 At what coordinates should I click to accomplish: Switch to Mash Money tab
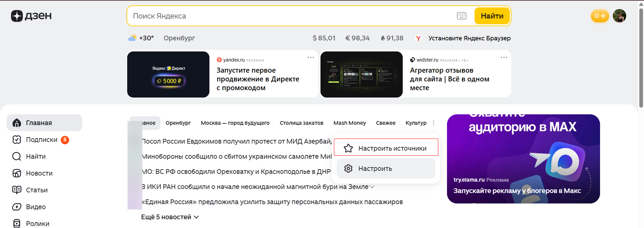coord(350,123)
